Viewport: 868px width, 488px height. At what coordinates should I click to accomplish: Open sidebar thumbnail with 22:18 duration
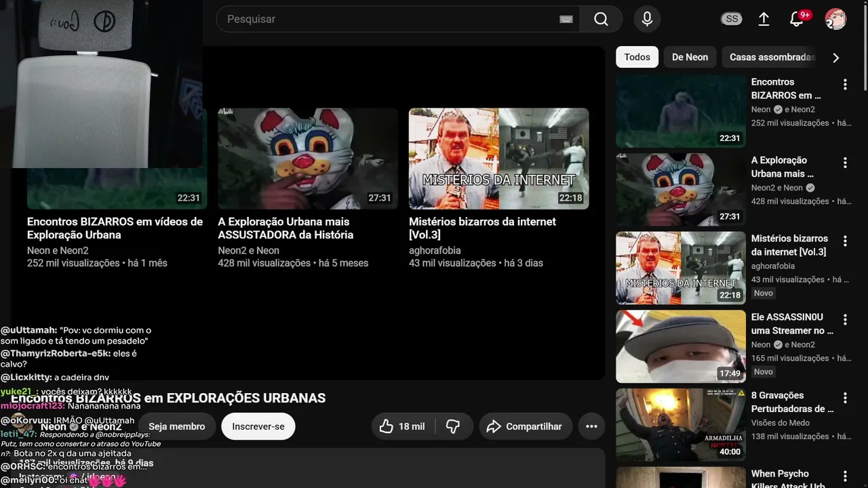pos(681,268)
